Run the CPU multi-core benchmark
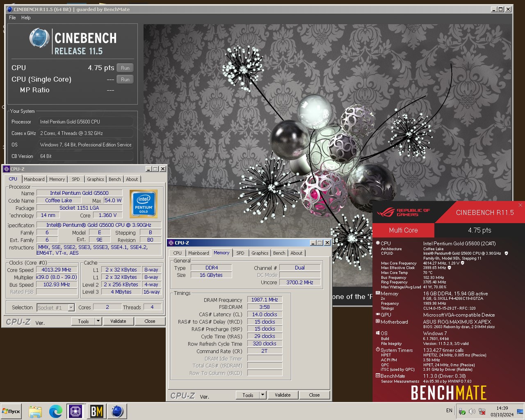This screenshot has width=525, height=420. 125,68
